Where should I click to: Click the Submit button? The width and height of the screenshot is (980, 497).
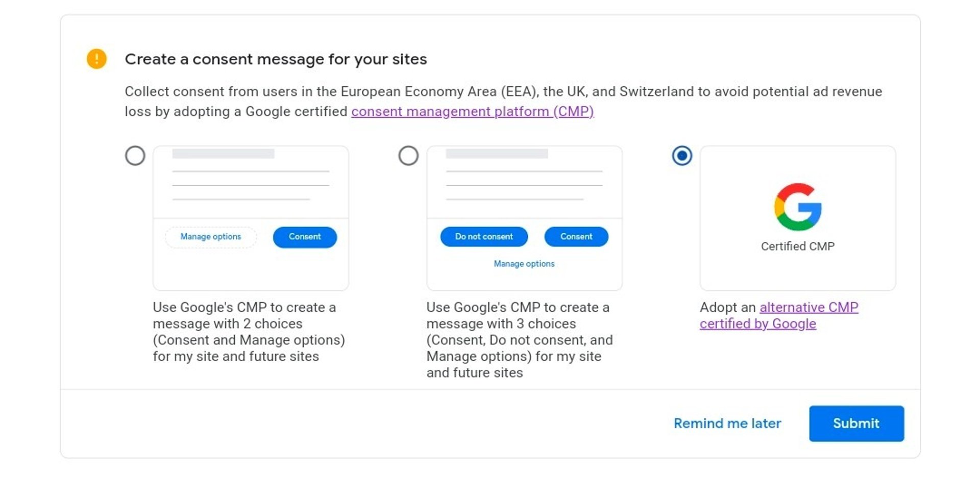[856, 424]
